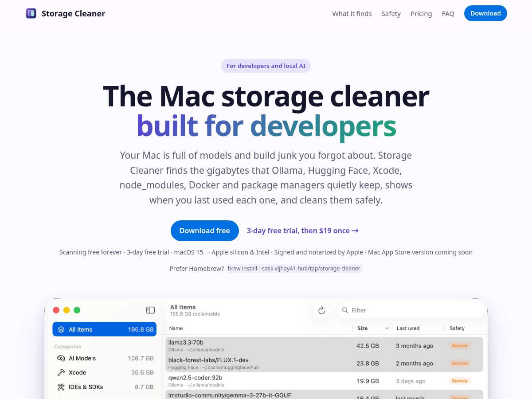Sort by the Name column header
Screen dimensions: 532x399
pos(176,329)
